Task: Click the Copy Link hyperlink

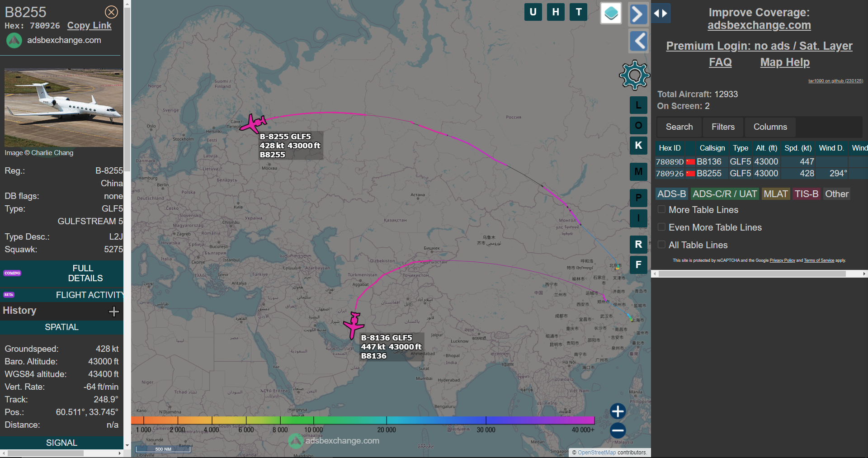Action: pos(89,26)
